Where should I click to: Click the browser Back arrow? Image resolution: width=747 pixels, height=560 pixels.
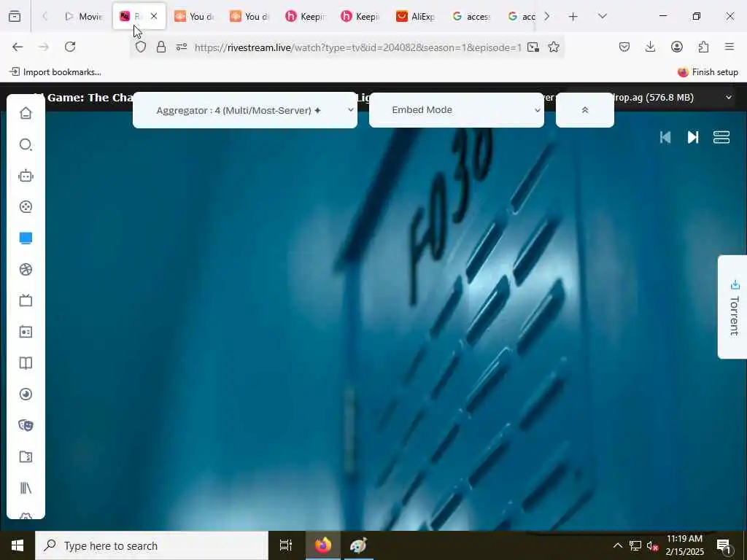point(18,47)
